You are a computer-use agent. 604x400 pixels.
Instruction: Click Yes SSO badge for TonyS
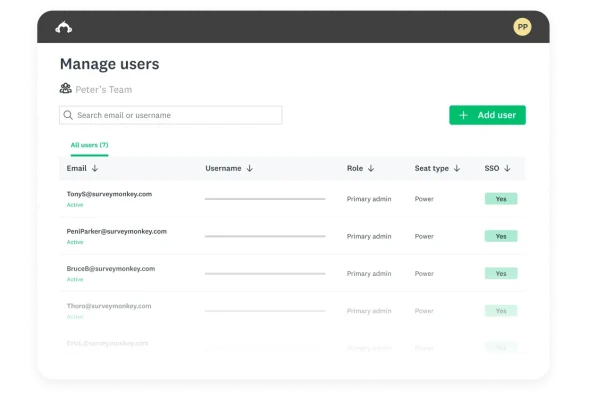coord(501,199)
